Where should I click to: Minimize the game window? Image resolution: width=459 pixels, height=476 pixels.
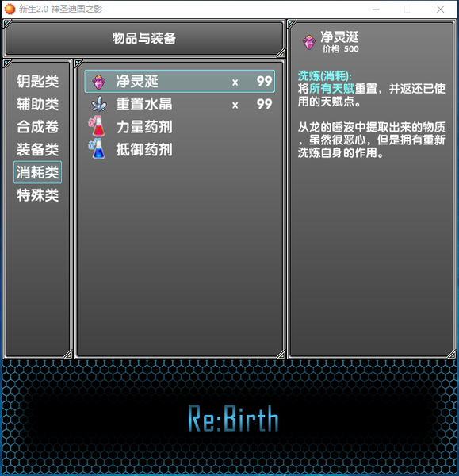376,10
